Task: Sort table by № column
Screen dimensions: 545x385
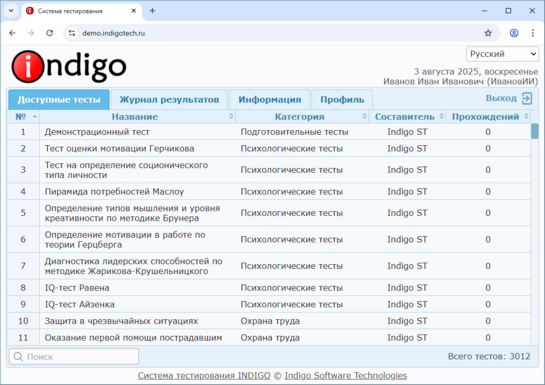Action: point(23,117)
